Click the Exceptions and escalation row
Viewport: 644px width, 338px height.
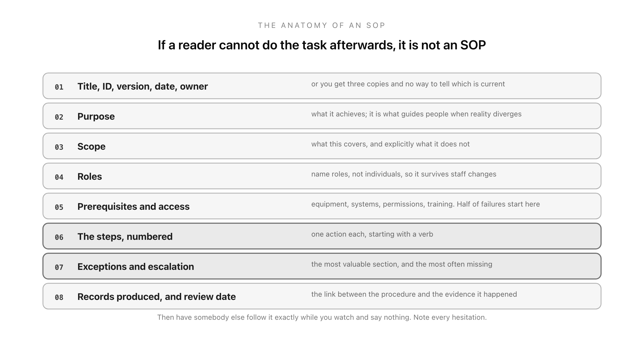[x=322, y=266]
